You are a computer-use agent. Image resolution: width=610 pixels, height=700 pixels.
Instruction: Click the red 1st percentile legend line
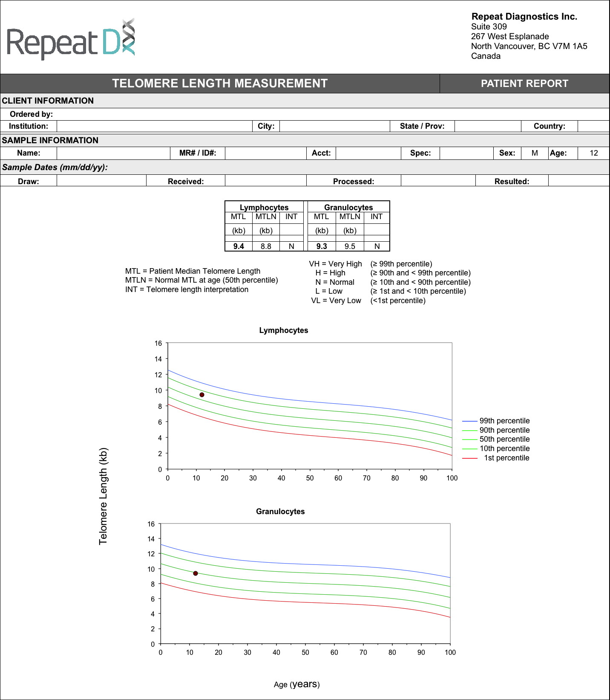(x=469, y=458)
